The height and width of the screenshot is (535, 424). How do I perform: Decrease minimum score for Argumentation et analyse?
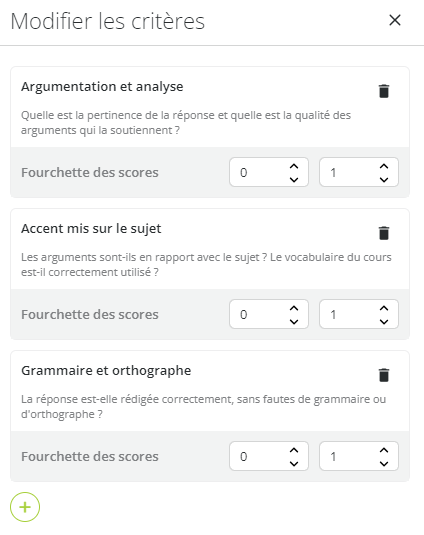click(x=294, y=179)
